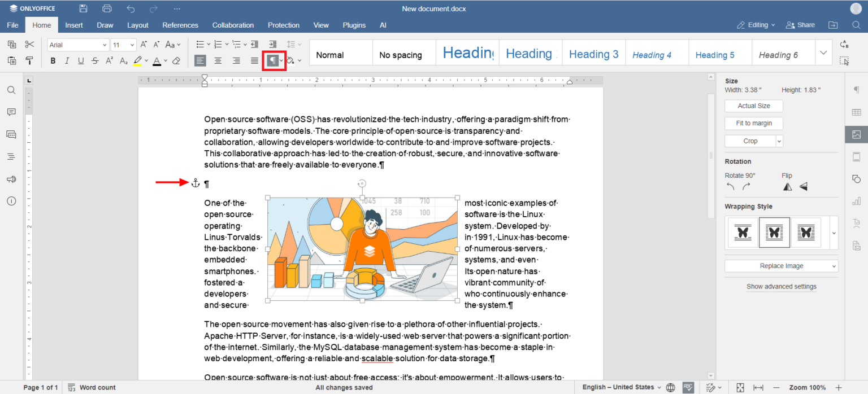868x394 pixels.
Task: Open the References tab
Action: coord(180,25)
